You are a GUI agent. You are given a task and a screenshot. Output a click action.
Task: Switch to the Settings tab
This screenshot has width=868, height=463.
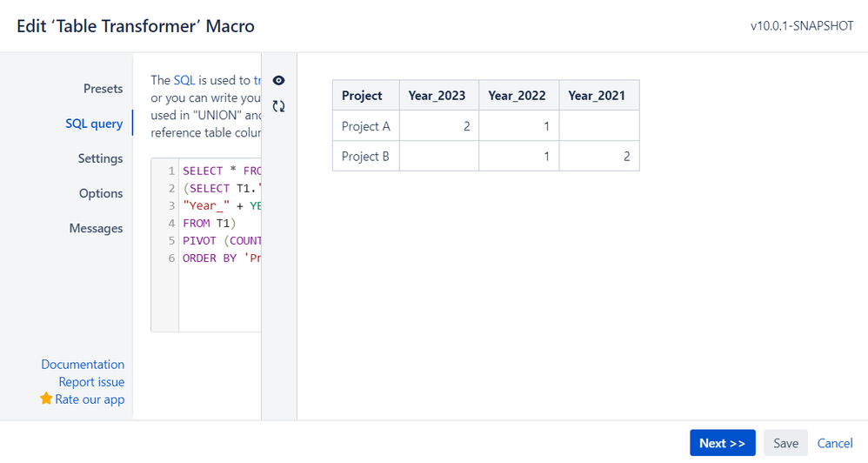[x=100, y=158]
